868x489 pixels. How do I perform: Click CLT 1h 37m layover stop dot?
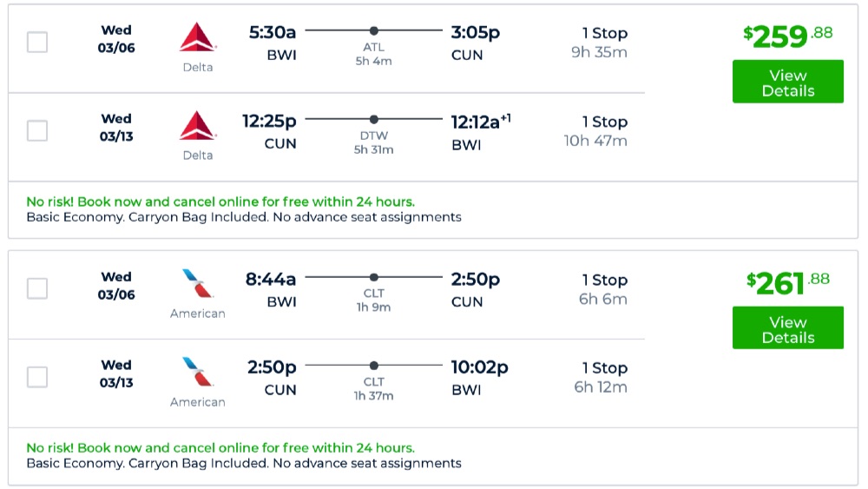click(374, 366)
